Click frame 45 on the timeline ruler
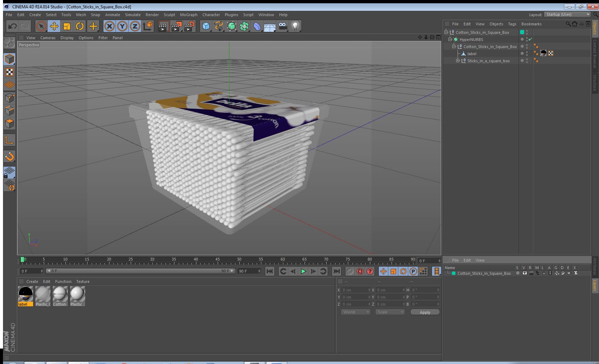The image size is (599, 364). [x=217, y=261]
